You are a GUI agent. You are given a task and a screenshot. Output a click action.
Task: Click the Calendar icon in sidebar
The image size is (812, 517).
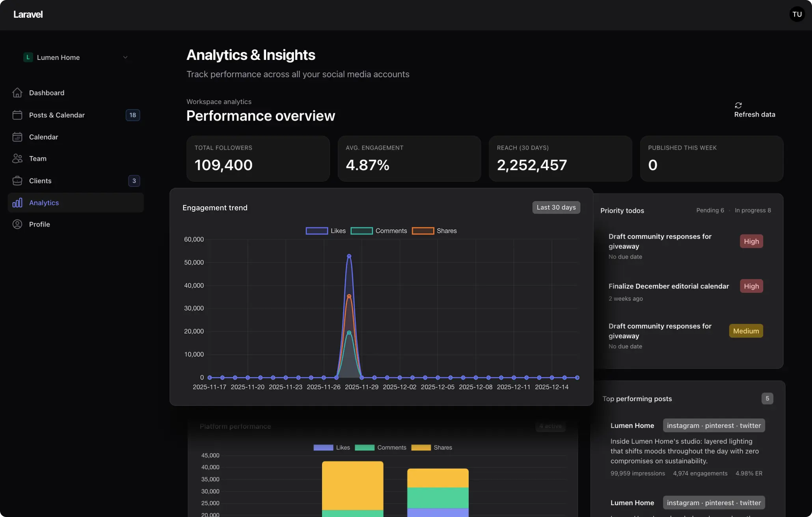[x=17, y=137]
